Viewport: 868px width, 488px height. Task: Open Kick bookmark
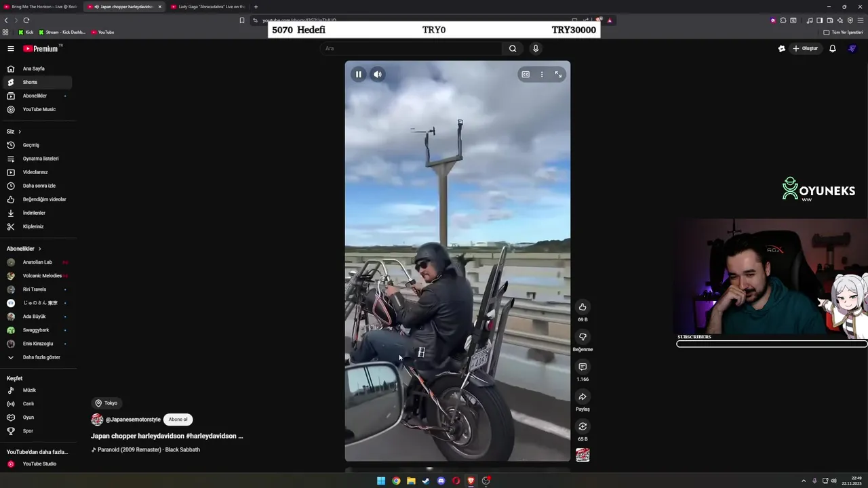tap(26, 33)
